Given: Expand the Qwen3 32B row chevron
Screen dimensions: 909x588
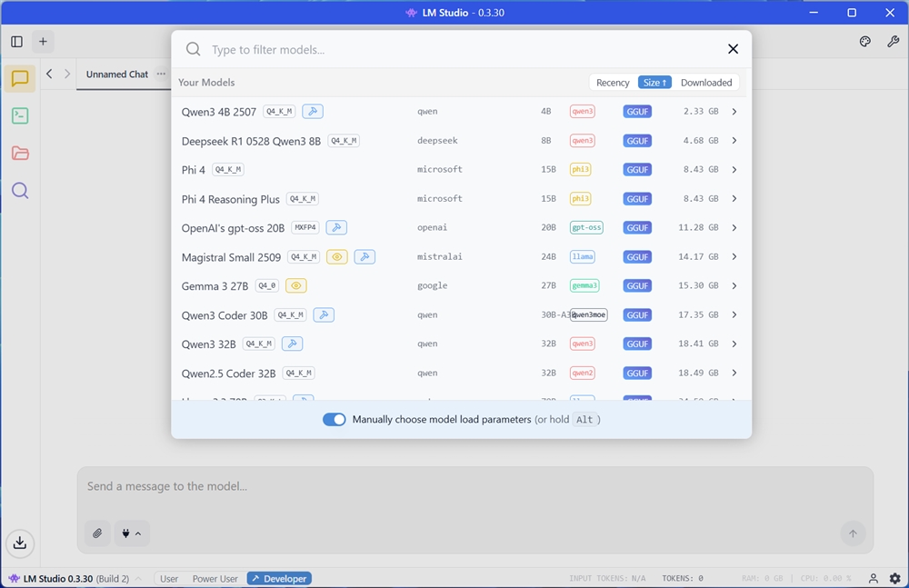Looking at the screenshot, I should [x=734, y=344].
